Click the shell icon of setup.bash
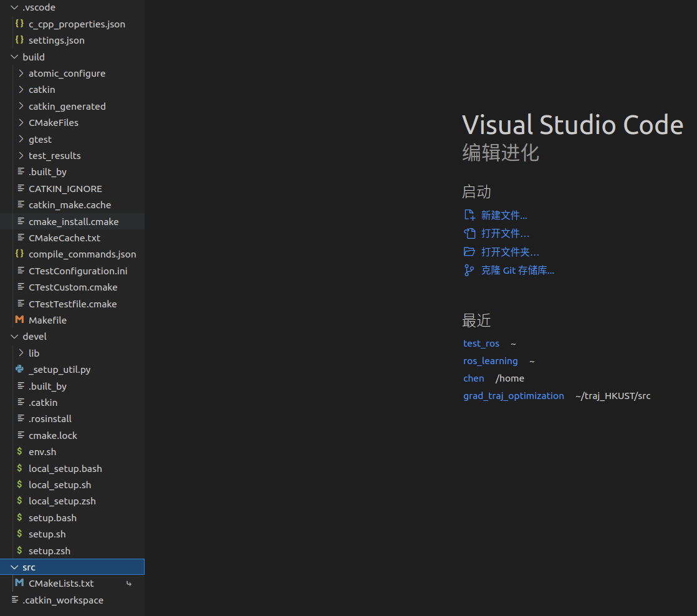The width and height of the screenshot is (697, 616). (x=19, y=517)
